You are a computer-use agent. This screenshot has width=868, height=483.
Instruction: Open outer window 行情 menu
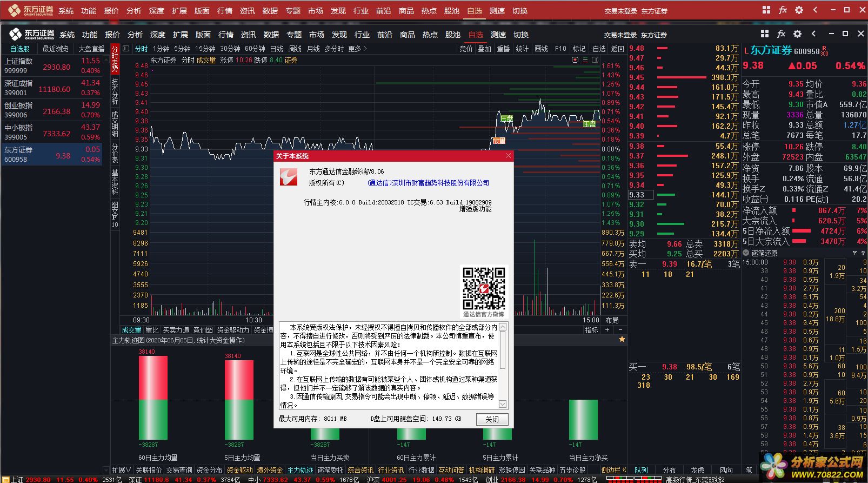(225, 11)
